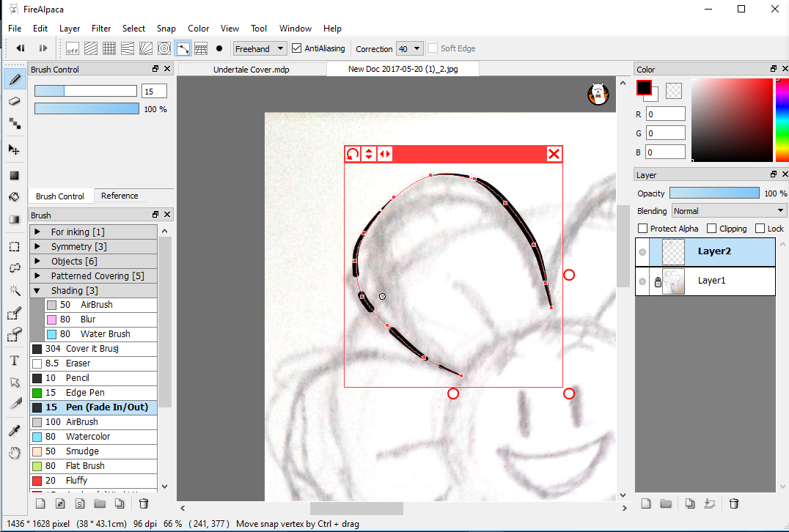Viewport: 789px width, 532px height.
Task: Expand the For inking brush group
Action: (x=37, y=232)
